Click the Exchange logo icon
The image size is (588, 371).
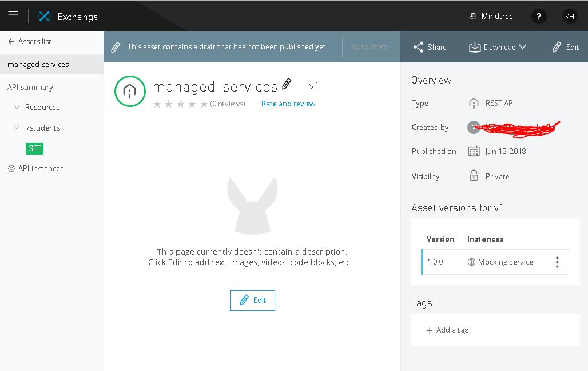pyautogui.click(x=44, y=17)
